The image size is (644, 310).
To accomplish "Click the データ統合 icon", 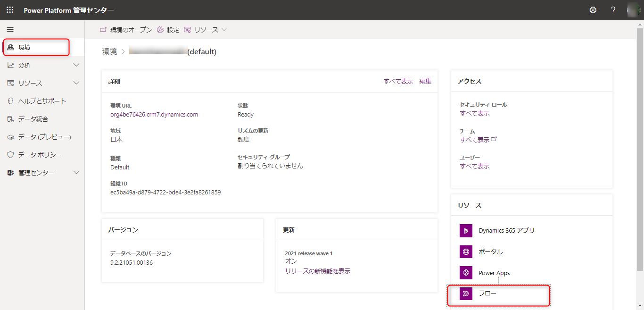I will pyautogui.click(x=10, y=119).
